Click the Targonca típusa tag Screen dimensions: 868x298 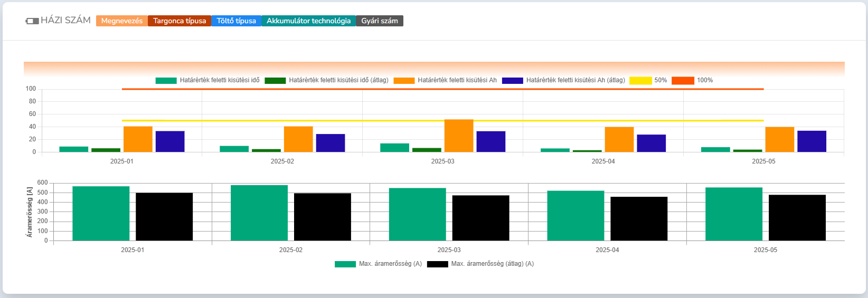[180, 21]
